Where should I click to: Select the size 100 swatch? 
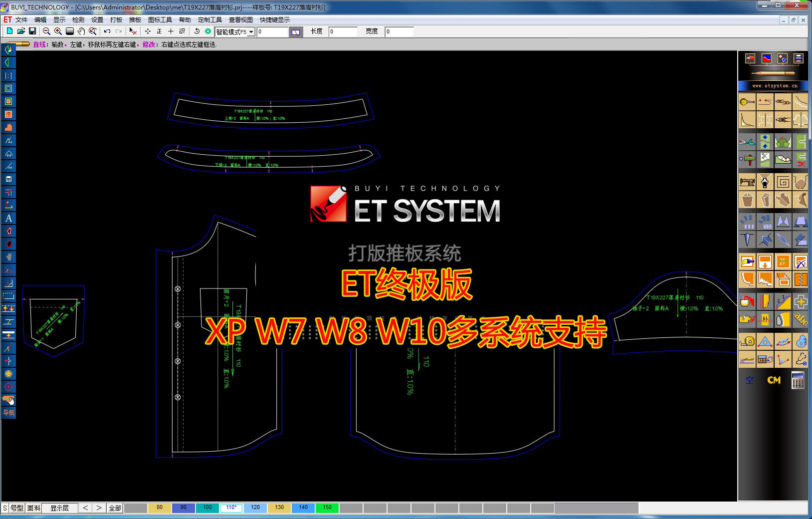coord(207,508)
